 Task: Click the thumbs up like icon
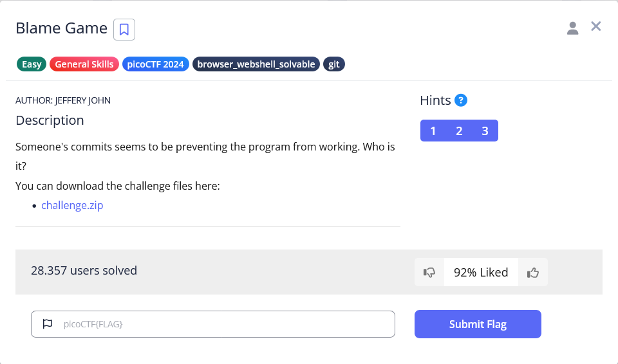[532, 272]
